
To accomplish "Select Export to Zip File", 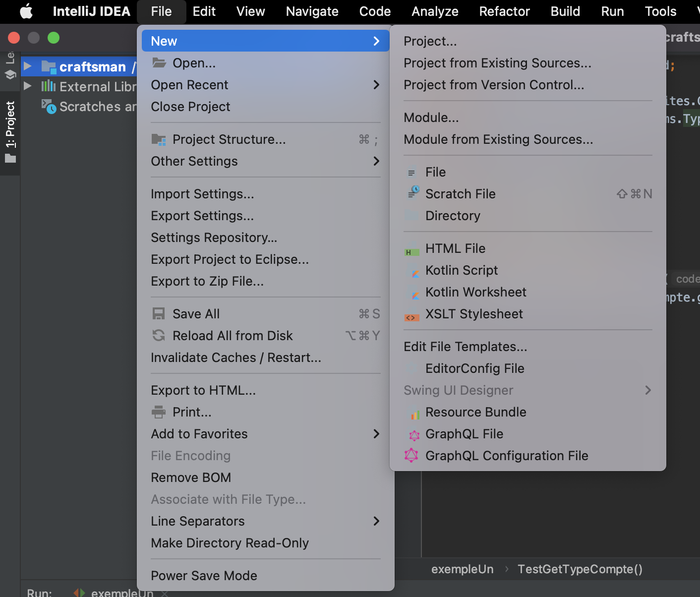I will click(266, 281).
